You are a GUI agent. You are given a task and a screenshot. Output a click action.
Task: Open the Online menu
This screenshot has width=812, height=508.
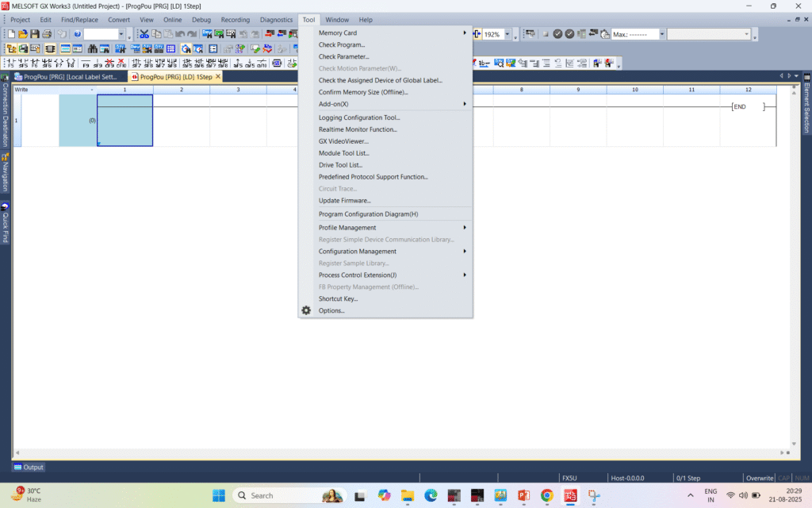click(172, 20)
